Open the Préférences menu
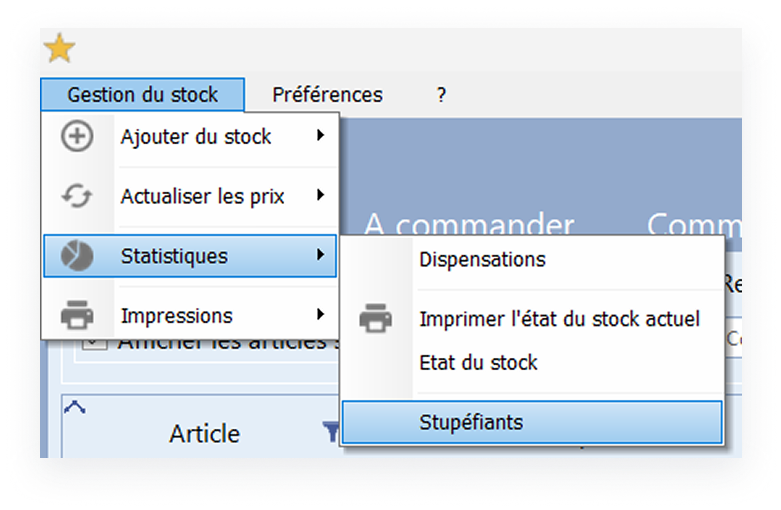The height and width of the screenshot is (510, 781). pyautogui.click(x=327, y=95)
